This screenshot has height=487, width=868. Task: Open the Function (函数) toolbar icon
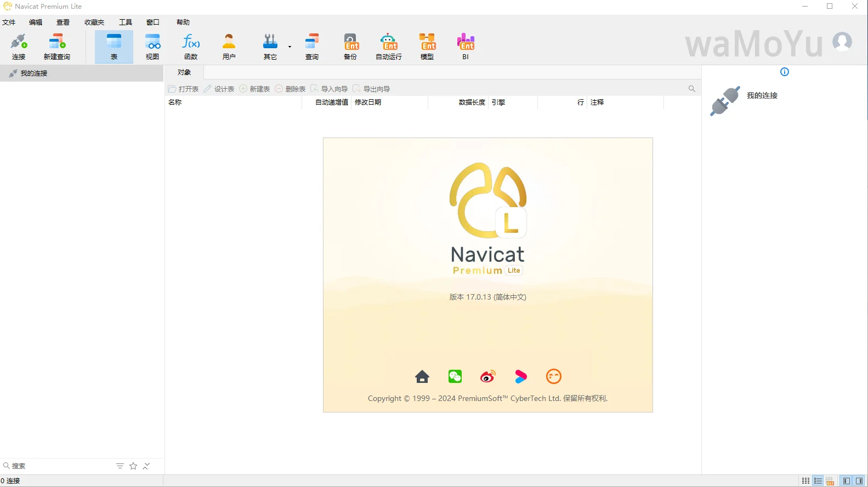[191, 47]
